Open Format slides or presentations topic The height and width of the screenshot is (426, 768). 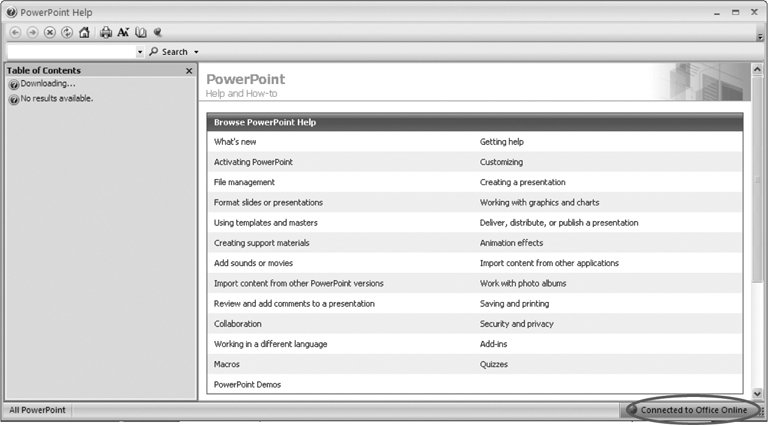click(268, 202)
